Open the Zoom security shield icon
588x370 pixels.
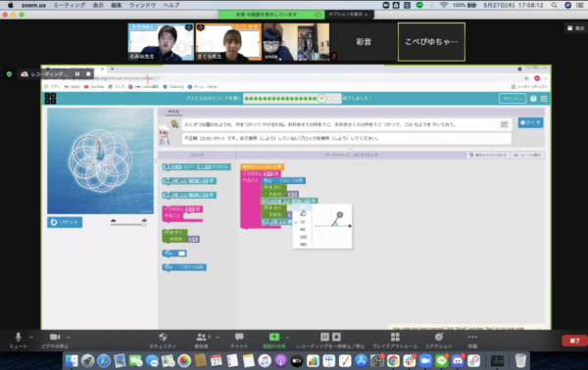(163, 337)
